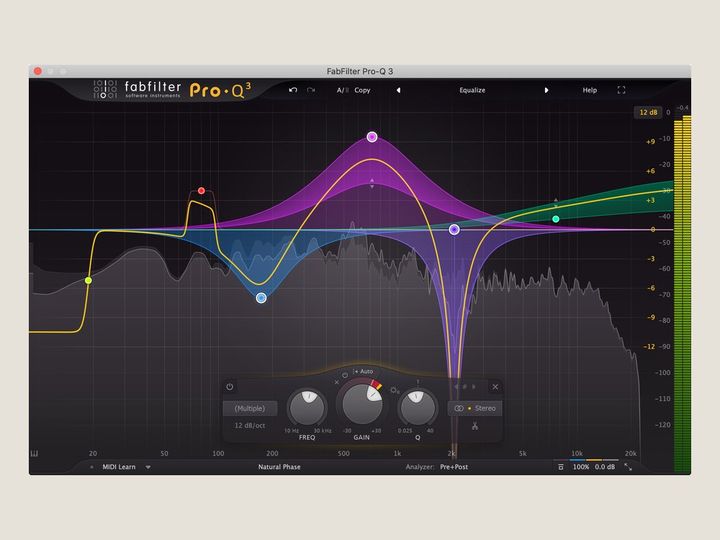
Task: Select the purple notch band node
Action: pos(454,229)
